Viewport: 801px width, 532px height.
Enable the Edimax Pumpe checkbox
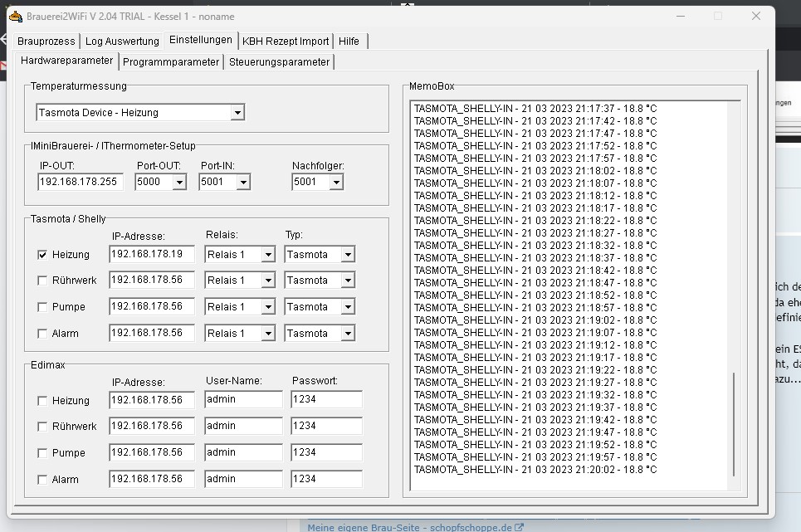coord(42,453)
